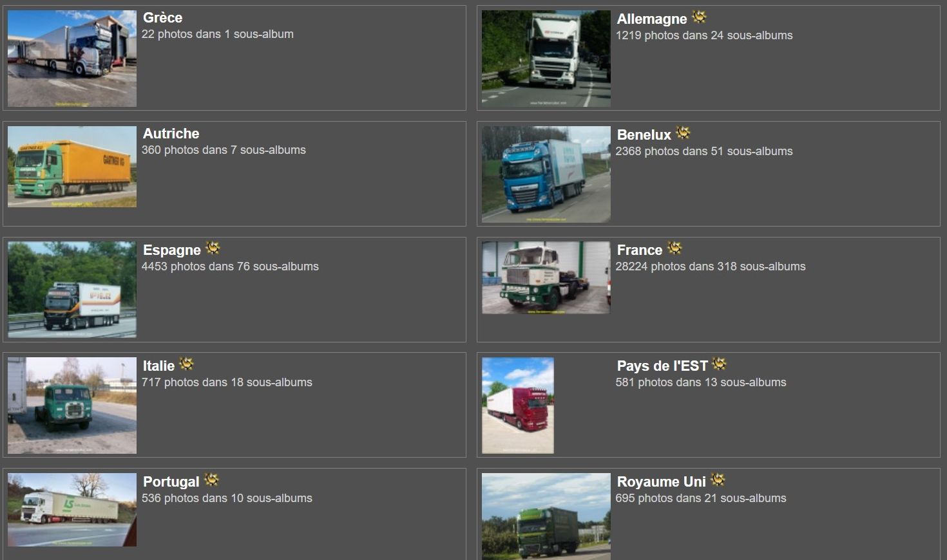Open the Allemagne album title link
947x560 pixels.
coord(652,19)
